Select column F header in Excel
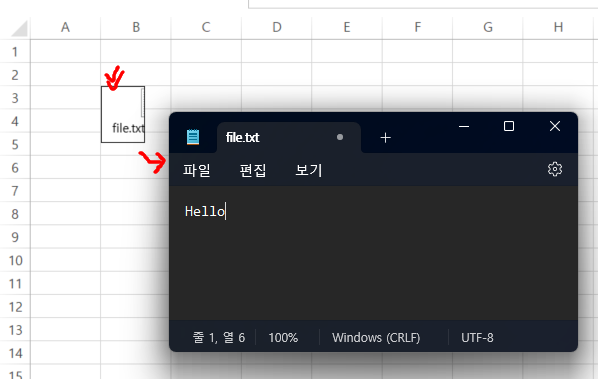Image resolution: width=598 pixels, height=379 pixels. (x=417, y=27)
